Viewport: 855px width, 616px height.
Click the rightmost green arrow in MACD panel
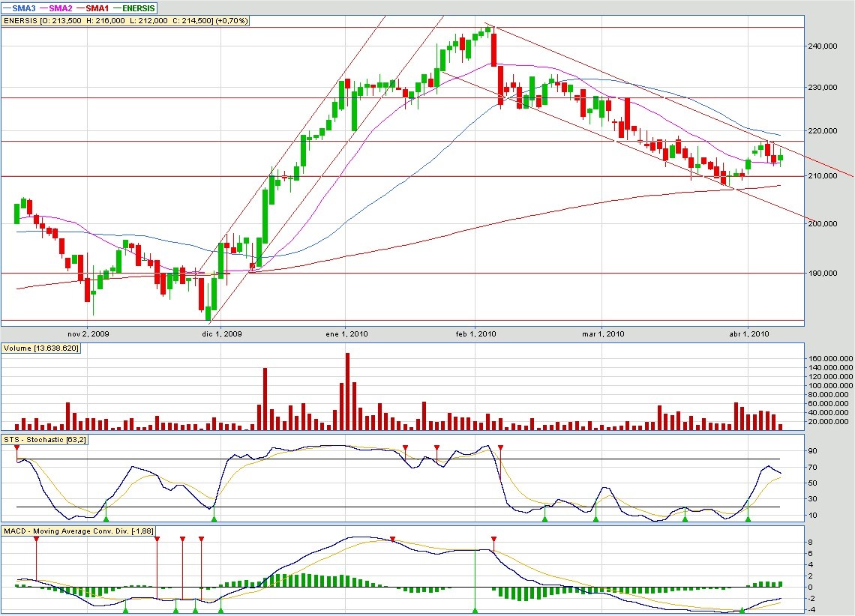pos(741,610)
